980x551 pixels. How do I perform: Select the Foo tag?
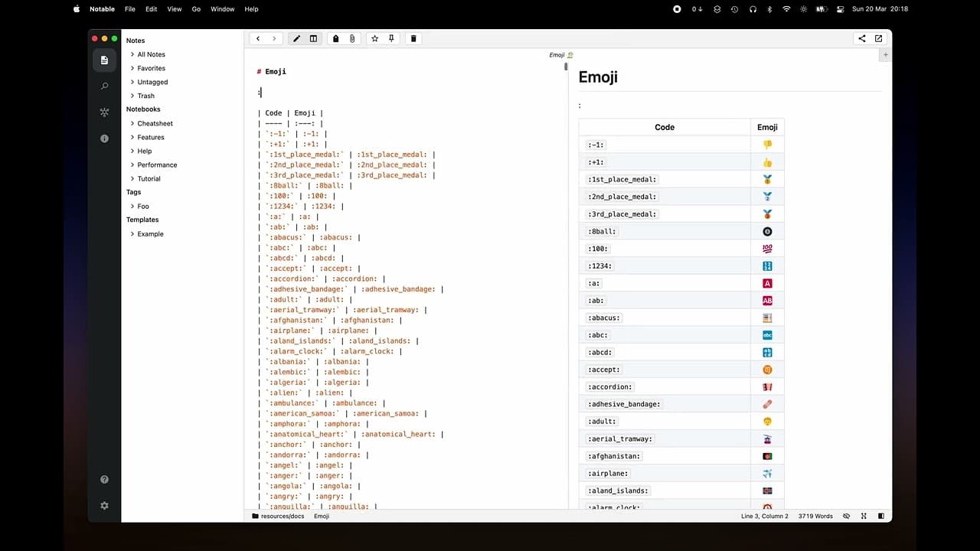pos(143,207)
